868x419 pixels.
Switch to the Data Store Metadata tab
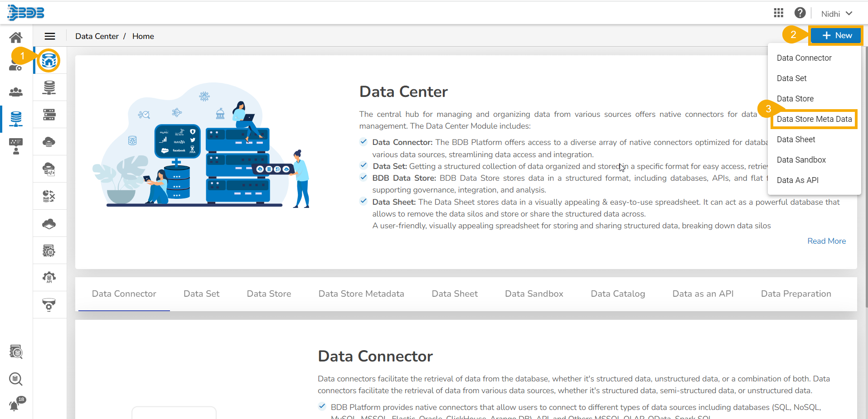pos(361,294)
